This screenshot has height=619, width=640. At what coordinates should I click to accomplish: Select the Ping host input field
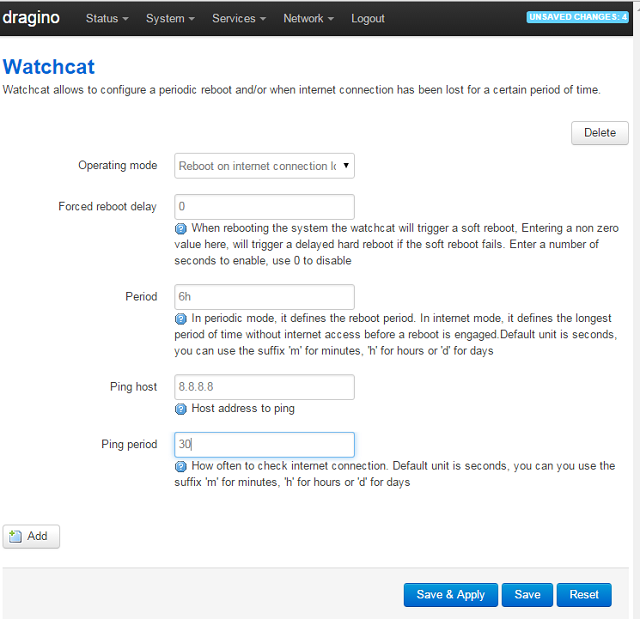click(x=264, y=387)
